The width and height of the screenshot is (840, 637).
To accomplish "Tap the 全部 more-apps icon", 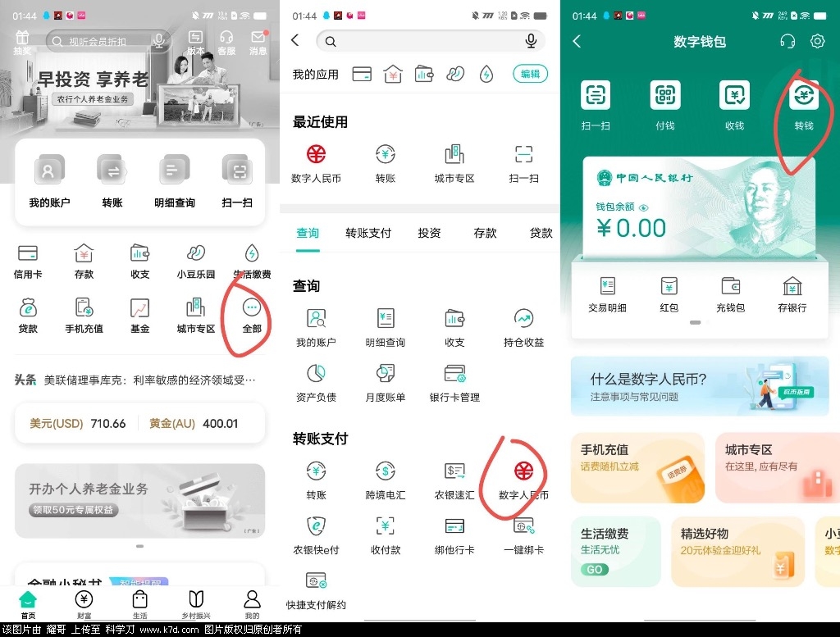I will (x=252, y=316).
